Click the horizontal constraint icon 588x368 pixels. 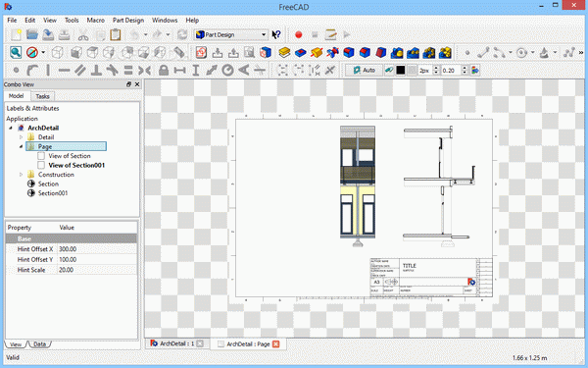coord(64,71)
